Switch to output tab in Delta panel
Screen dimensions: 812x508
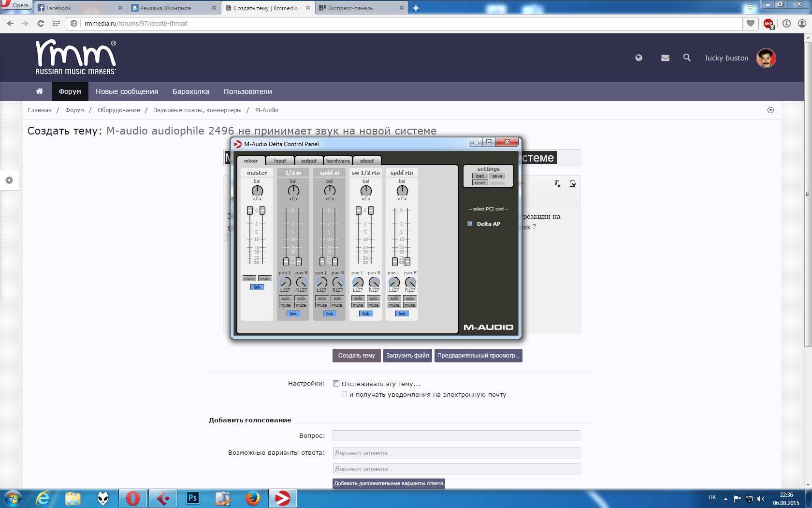(x=309, y=161)
